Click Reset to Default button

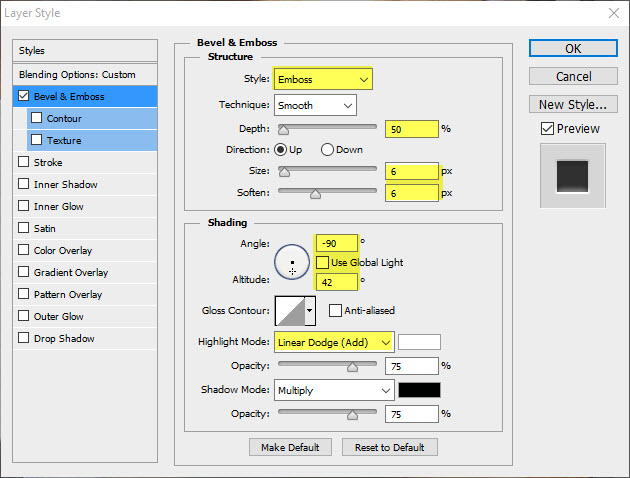[389, 447]
